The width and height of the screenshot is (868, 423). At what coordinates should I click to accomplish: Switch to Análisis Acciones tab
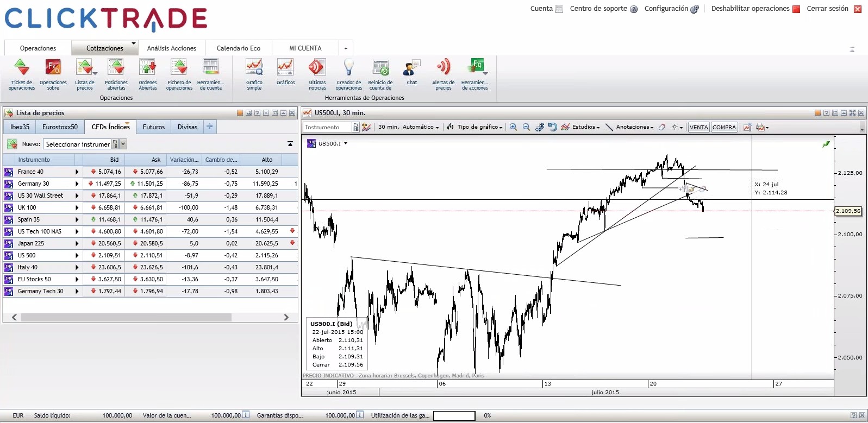171,48
